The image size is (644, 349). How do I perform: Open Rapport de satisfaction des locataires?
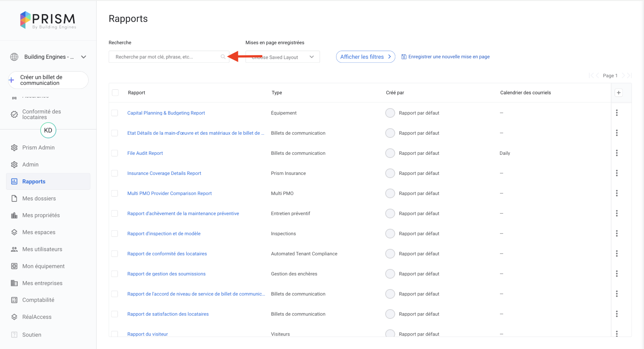coord(168,314)
